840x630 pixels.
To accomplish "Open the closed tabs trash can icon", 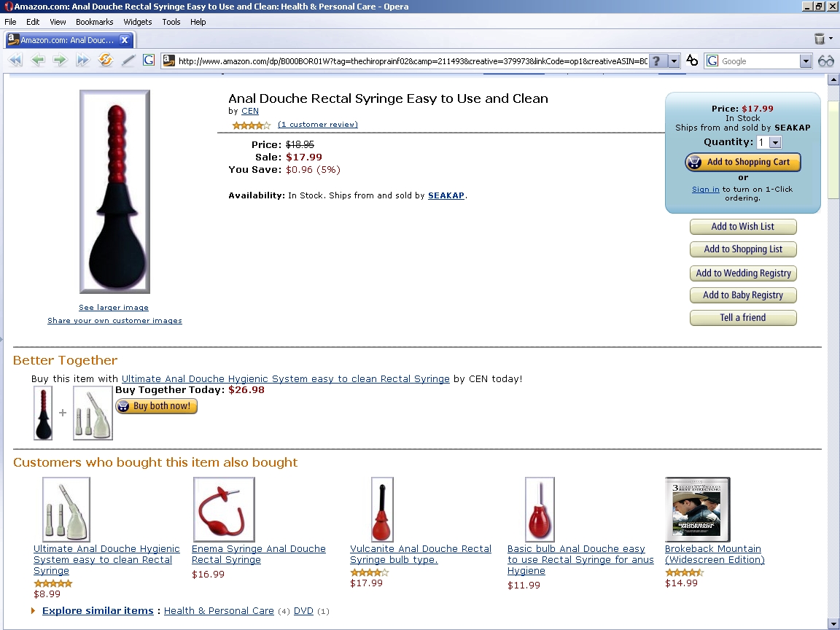I will click(x=819, y=39).
